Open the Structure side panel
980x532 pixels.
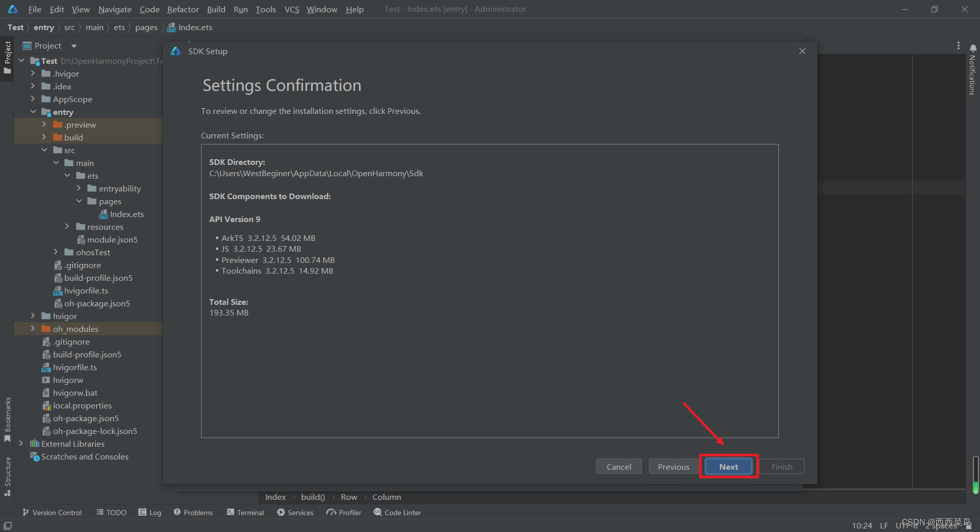(7, 476)
